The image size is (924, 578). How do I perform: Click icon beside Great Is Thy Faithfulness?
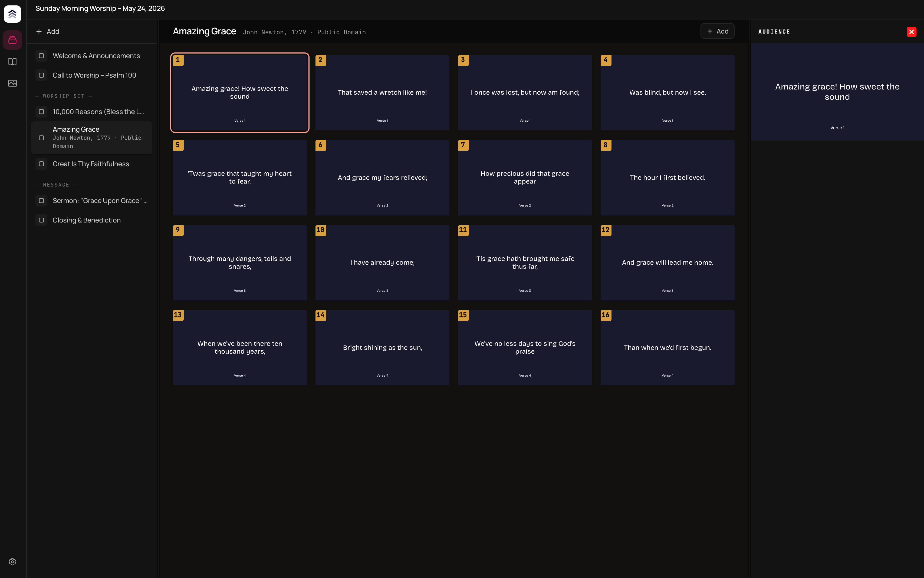click(41, 164)
